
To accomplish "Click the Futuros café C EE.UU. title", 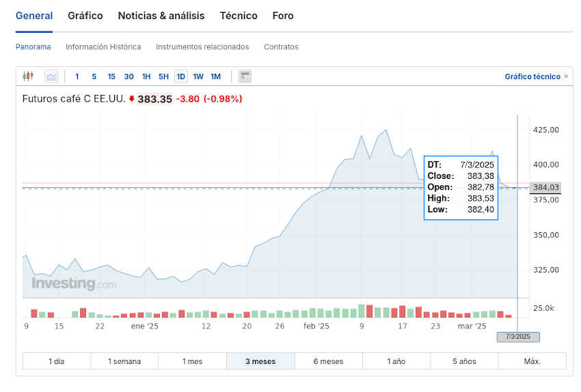I will (74, 99).
